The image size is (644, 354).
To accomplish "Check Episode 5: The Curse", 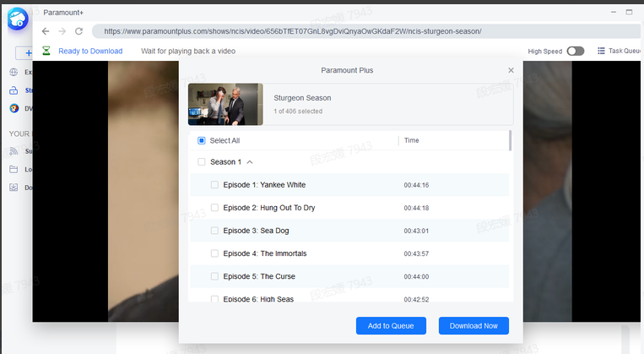I will (x=214, y=276).
